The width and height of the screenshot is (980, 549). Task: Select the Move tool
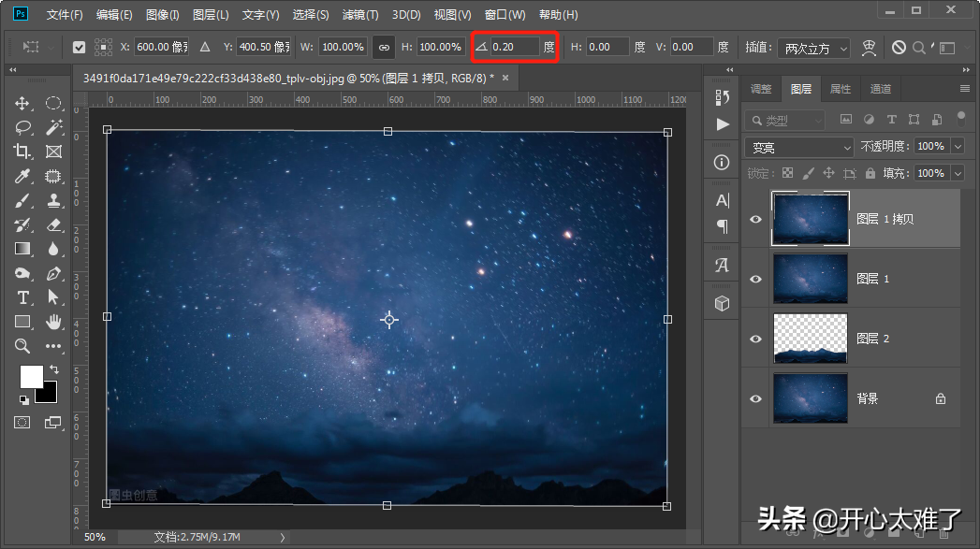(22, 103)
